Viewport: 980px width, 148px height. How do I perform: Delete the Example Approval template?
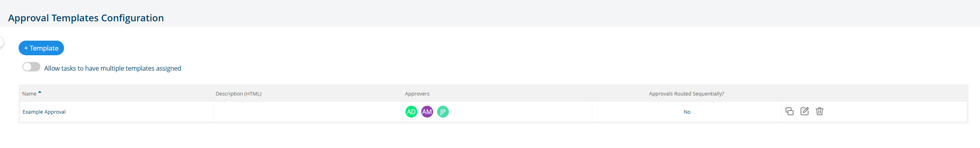[x=820, y=111]
